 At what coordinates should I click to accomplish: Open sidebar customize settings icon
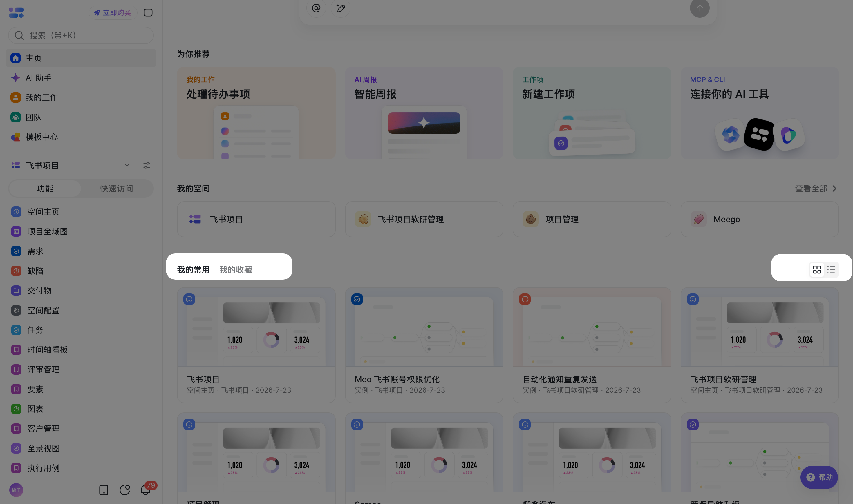click(147, 165)
